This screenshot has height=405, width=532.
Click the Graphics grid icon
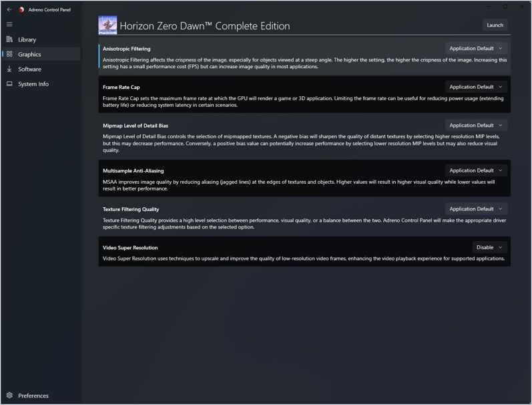pos(9,54)
